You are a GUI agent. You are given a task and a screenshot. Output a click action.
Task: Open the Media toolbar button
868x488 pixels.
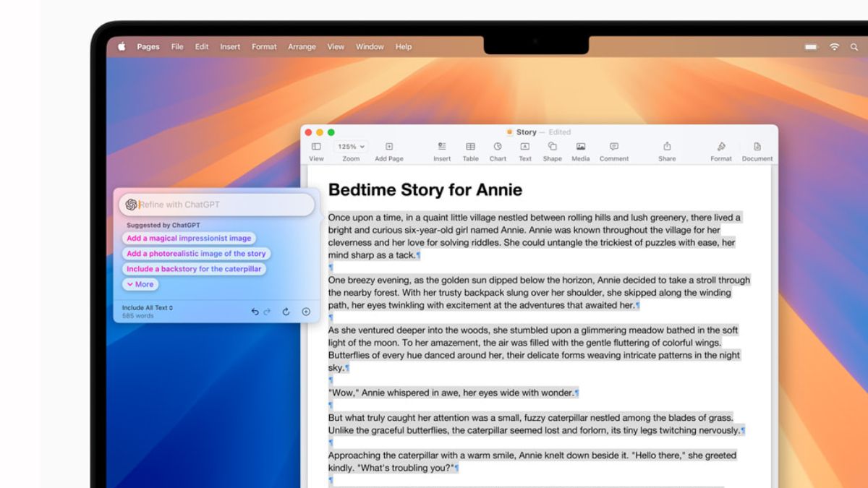(x=580, y=147)
